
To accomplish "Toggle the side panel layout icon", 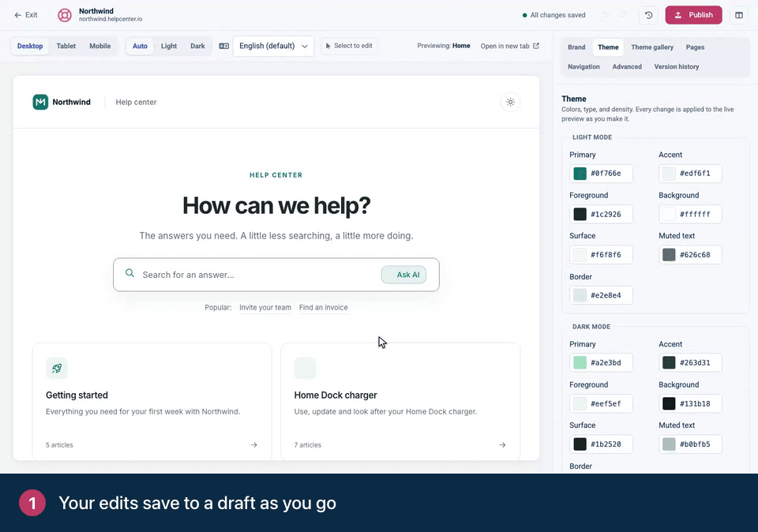I will tap(739, 15).
